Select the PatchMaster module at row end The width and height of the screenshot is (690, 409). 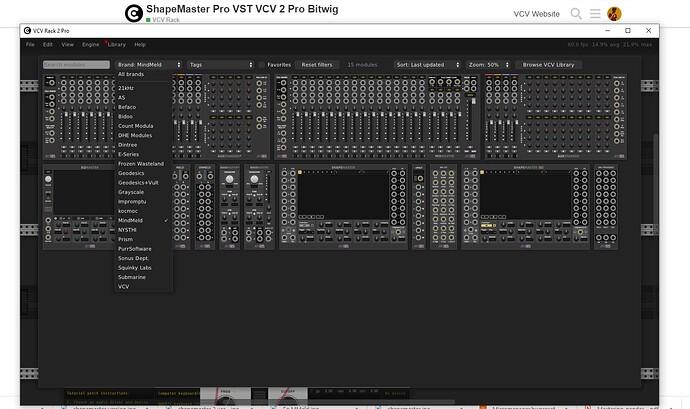tap(606, 207)
